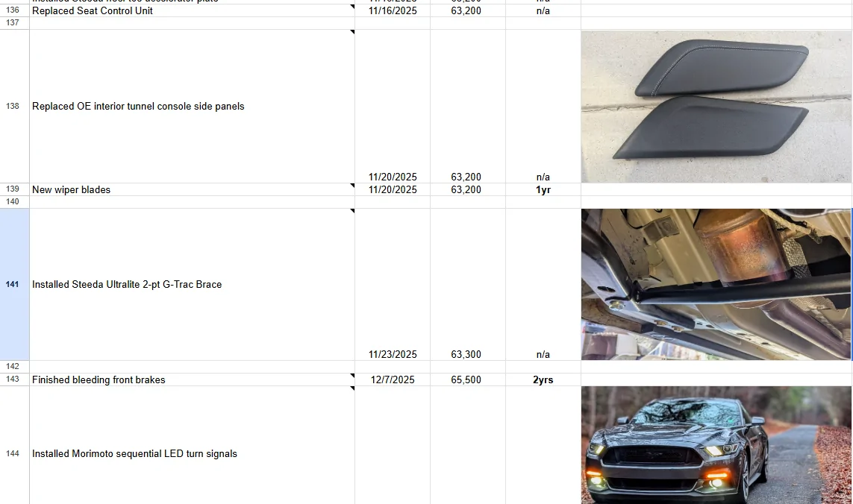
Task: Click cell 'Installed Steeda Ultralite 2-pt G-Trac Brace'
Action: (x=192, y=284)
